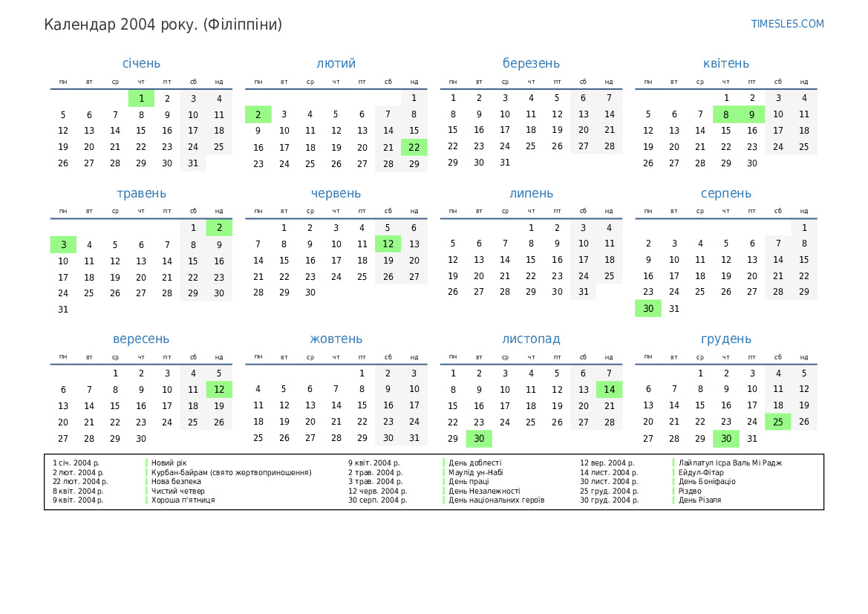This screenshot has width=868, height=614.
Task: Select the 'жовтень' month heading
Action: (x=336, y=339)
